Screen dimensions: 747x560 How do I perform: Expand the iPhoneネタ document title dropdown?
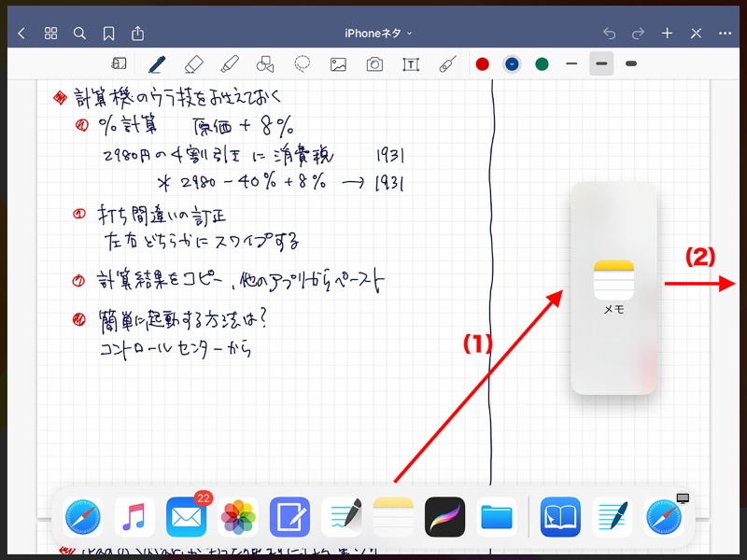(378, 34)
